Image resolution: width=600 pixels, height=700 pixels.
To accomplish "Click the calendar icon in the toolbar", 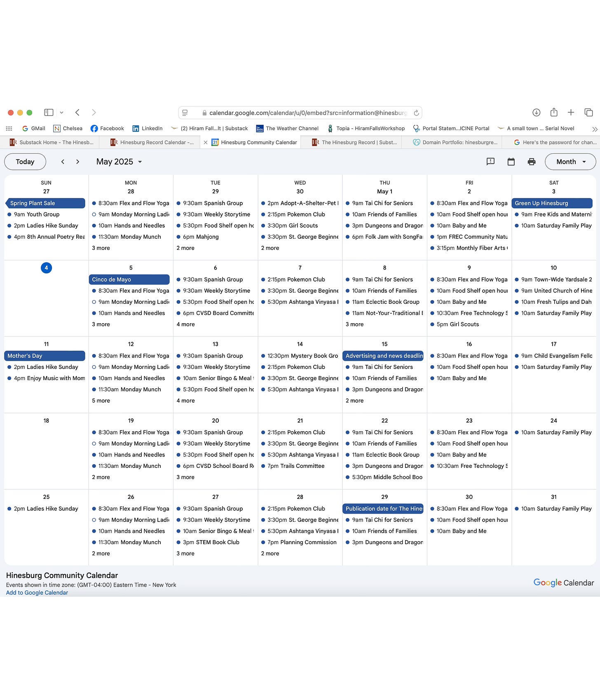I will point(511,162).
